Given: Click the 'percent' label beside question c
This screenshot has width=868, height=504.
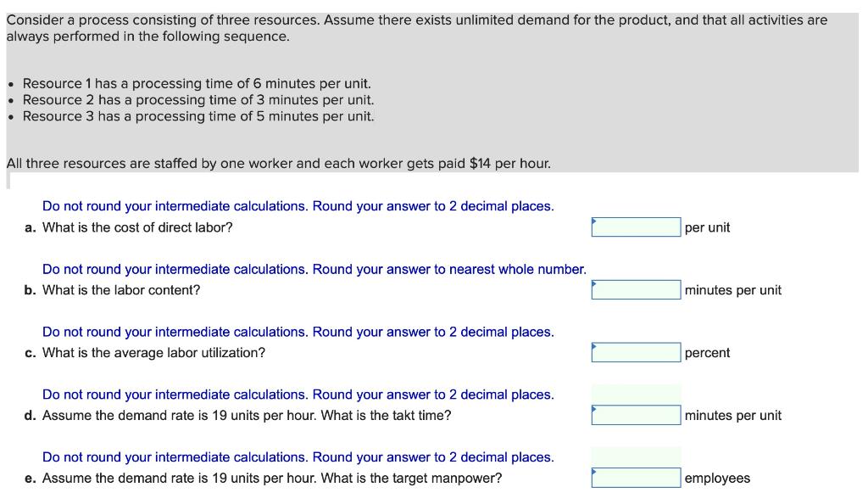Looking at the screenshot, I should (x=707, y=353).
